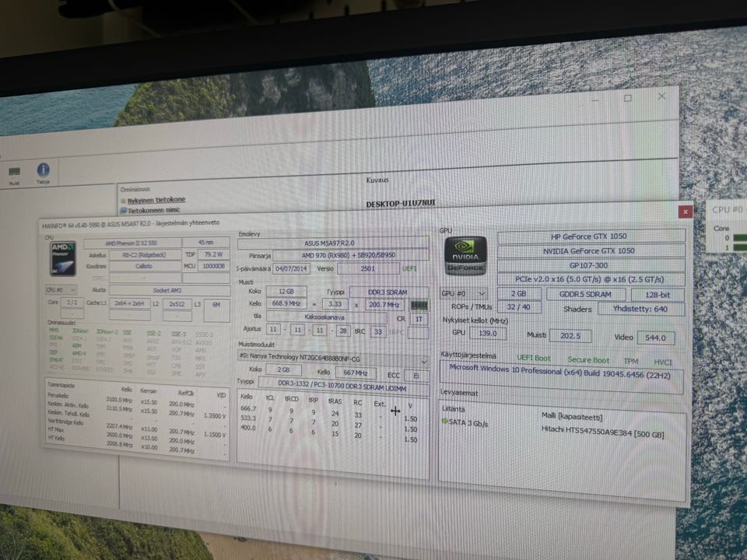
Task: Click the AMD Phenom CPU logo
Action: (x=63, y=258)
